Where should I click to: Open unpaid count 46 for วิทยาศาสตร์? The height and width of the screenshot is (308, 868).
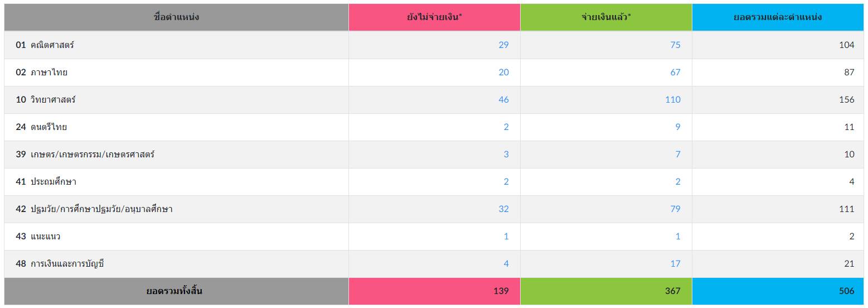tap(503, 99)
